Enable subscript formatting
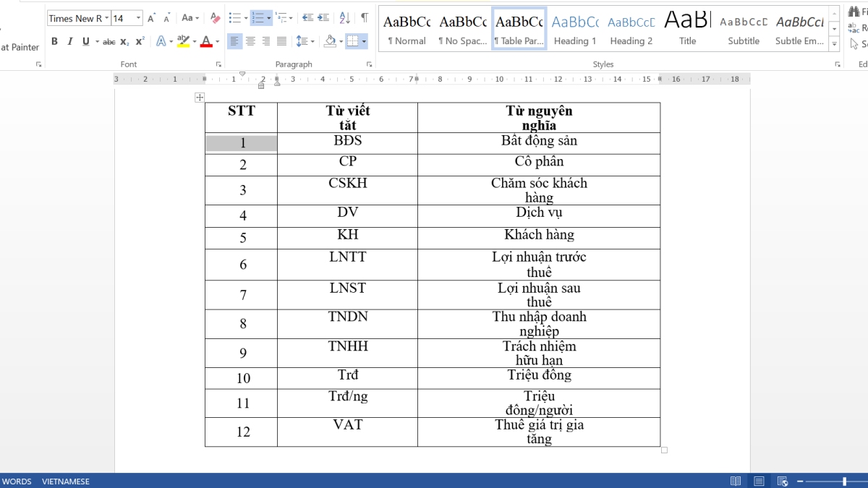 [x=125, y=41]
